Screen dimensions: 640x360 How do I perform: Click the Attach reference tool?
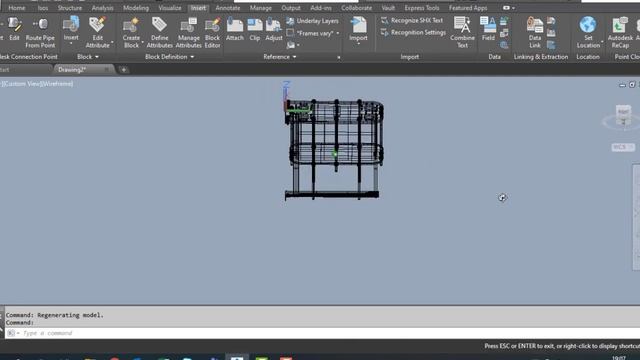pos(235,29)
